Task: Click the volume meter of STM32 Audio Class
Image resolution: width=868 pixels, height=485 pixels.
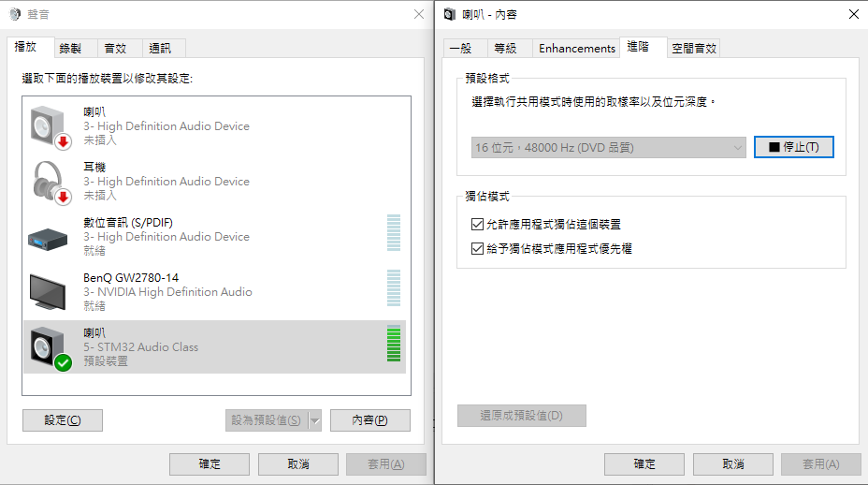Action: [x=394, y=343]
